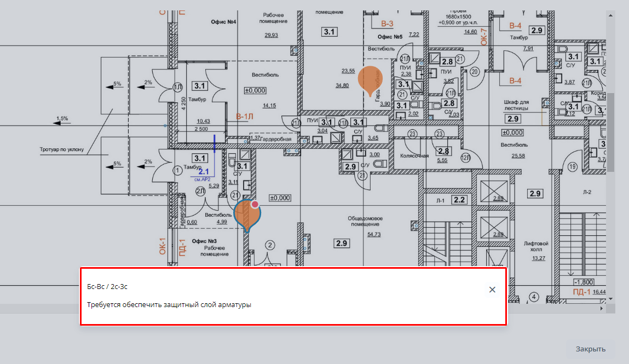Click the popup title Бс-Вс / 2с-3с
This screenshot has height=364, width=629.
[x=107, y=286]
